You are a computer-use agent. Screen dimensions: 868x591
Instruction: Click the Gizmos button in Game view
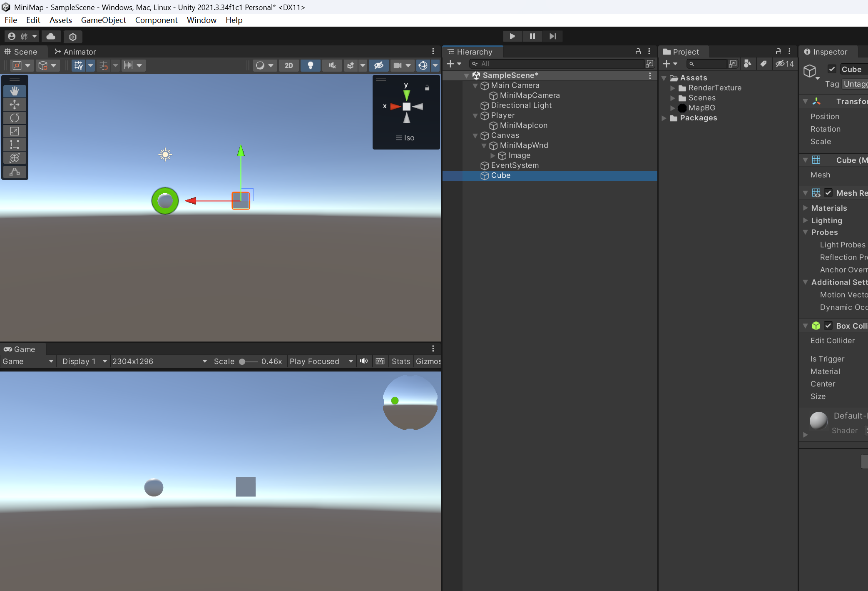coord(428,361)
